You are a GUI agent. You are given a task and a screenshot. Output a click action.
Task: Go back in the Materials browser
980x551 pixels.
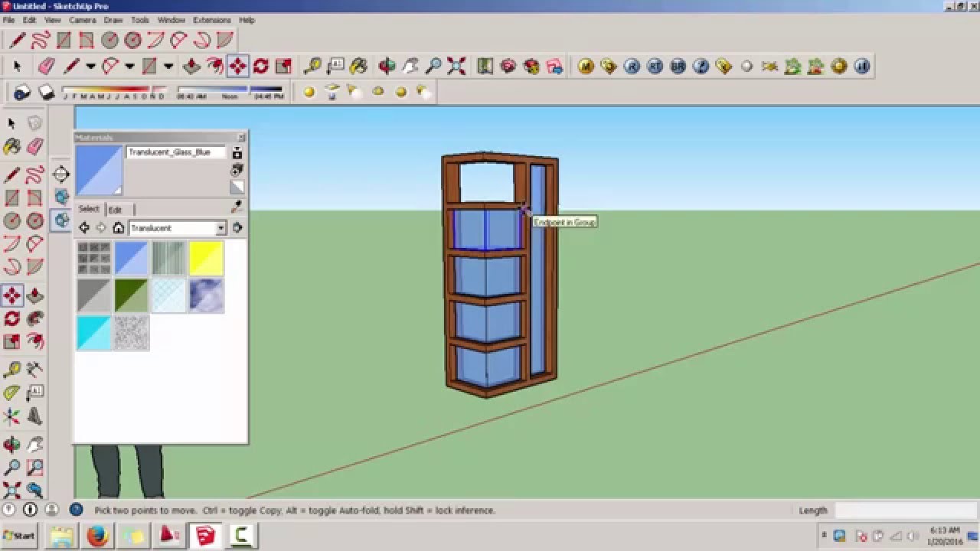click(84, 228)
